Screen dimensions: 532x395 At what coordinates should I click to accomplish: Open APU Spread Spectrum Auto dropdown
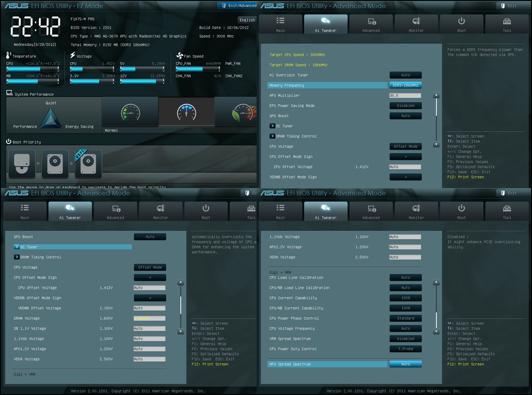(x=406, y=364)
